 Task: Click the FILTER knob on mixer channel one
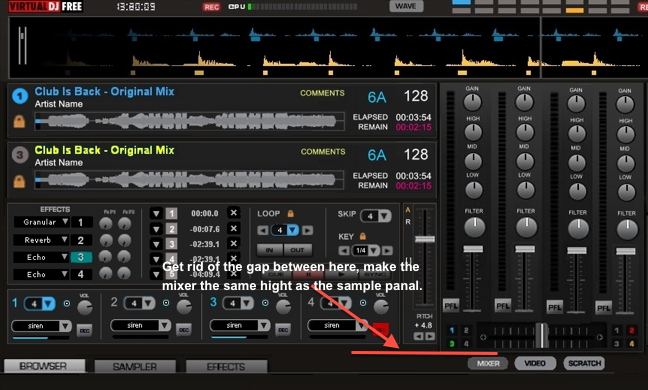[474, 227]
